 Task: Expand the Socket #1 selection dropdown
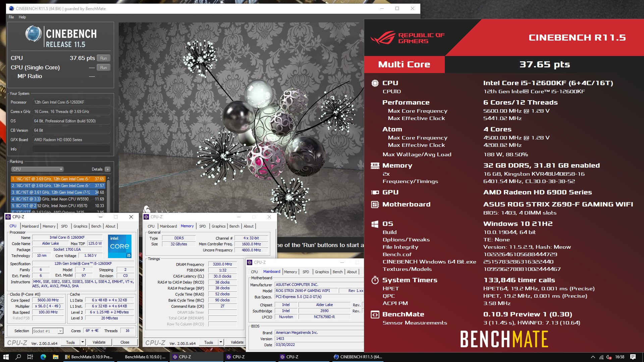(48, 331)
